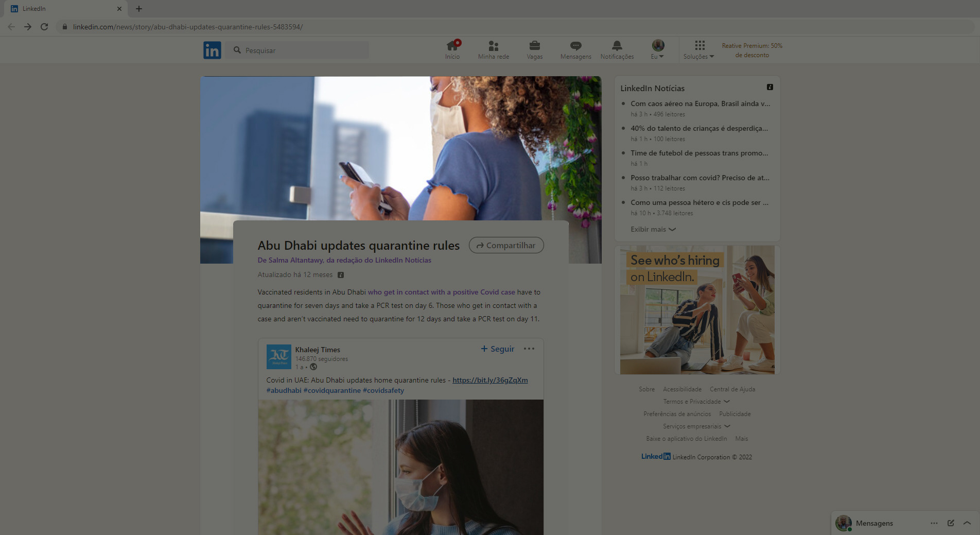This screenshot has width=980, height=535.
Task: Click browser forward arrow
Action: tap(28, 27)
